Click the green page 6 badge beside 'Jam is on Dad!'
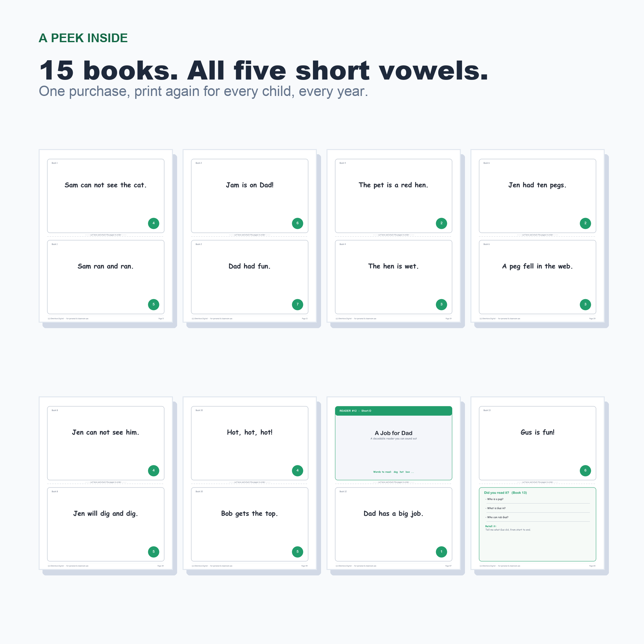The width and height of the screenshot is (644, 644). 298,223
